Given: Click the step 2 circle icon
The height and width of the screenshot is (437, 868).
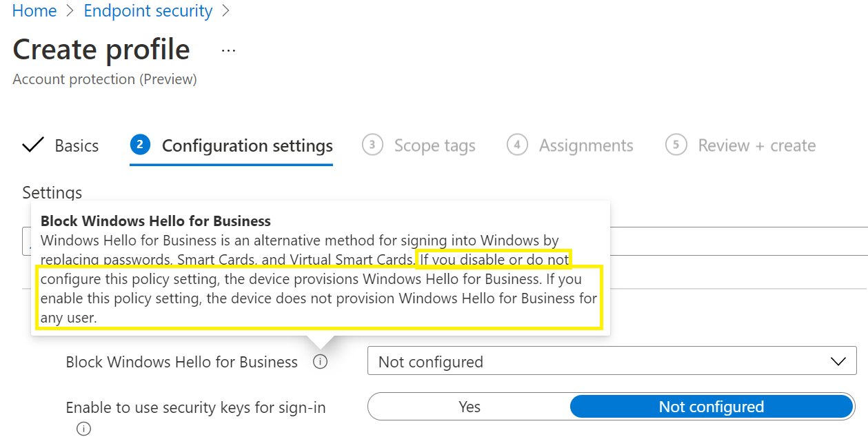Looking at the screenshot, I should coord(140,145).
